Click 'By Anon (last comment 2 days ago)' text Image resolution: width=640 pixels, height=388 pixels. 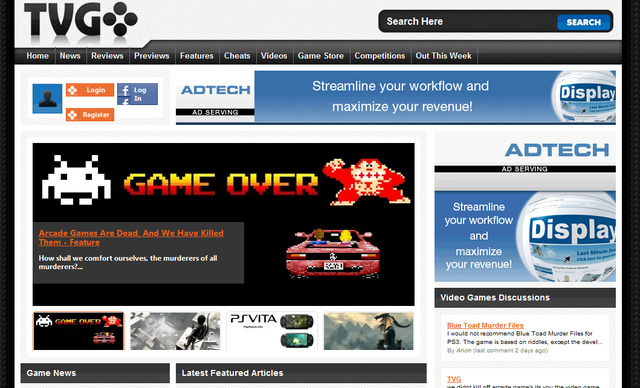tap(497, 350)
